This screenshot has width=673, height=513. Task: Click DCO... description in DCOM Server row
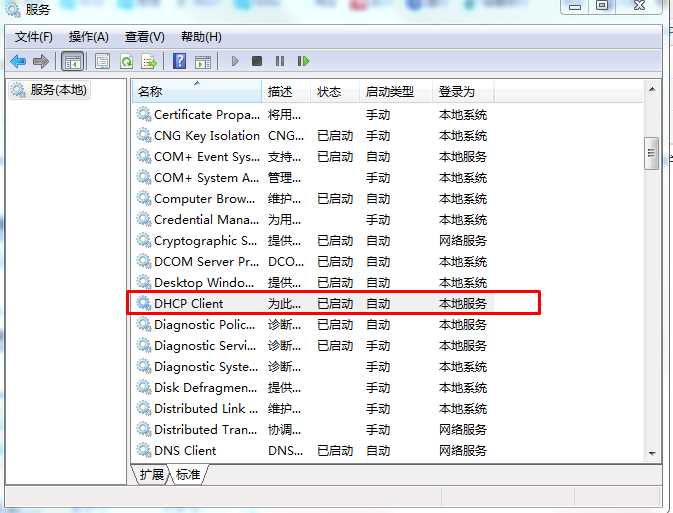click(x=286, y=261)
